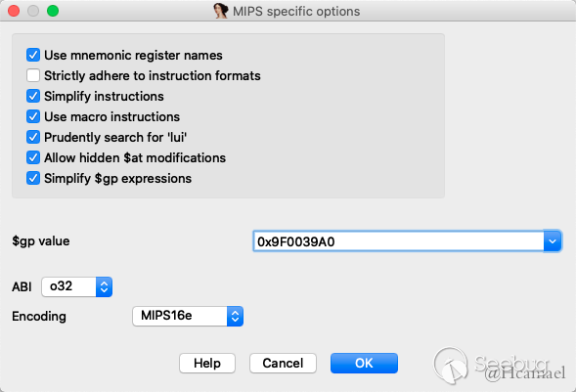The width and height of the screenshot is (576, 392).
Task: Open Help for MIPS options
Action: (207, 364)
